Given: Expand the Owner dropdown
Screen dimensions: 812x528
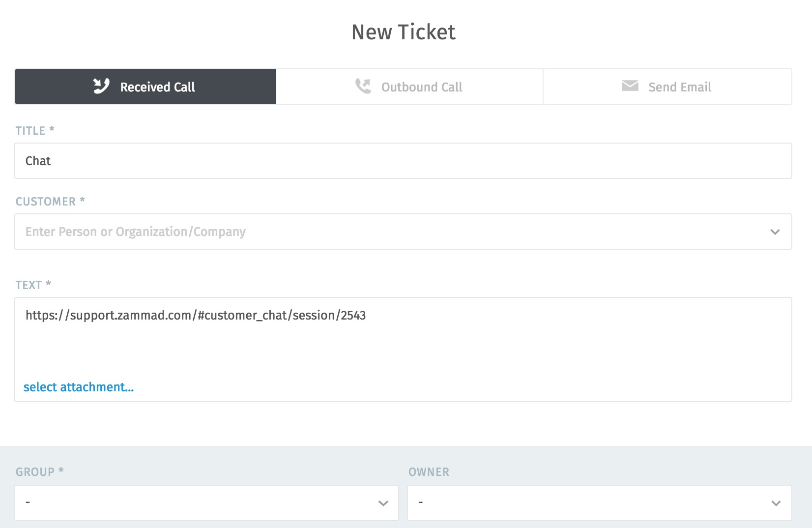Looking at the screenshot, I should click(776, 503).
